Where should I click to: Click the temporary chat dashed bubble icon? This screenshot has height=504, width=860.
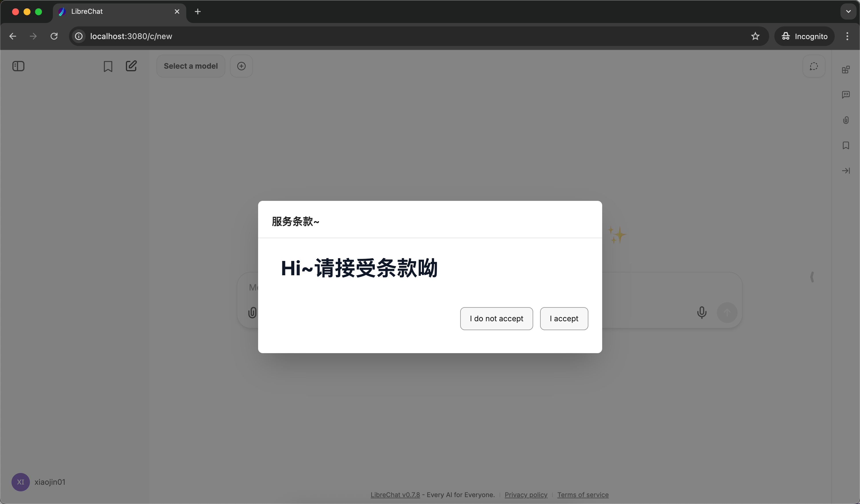pyautogui.click(x=814, y=66)
